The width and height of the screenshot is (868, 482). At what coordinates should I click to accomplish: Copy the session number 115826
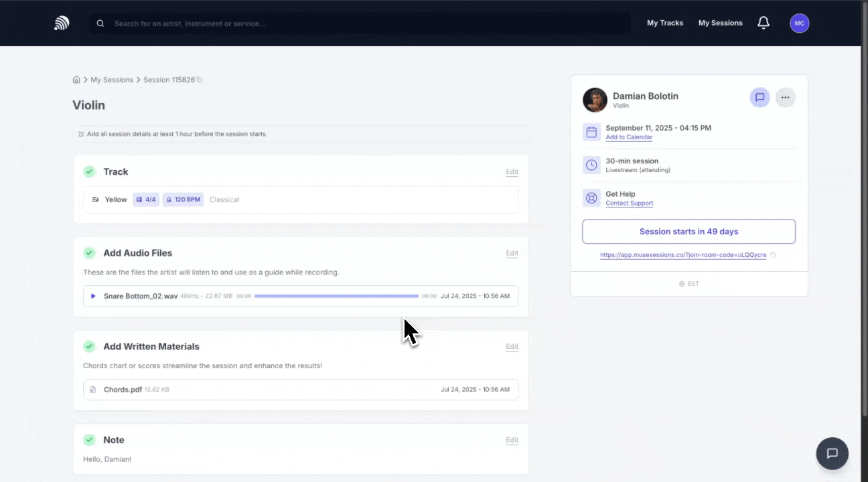click(200, 80)
